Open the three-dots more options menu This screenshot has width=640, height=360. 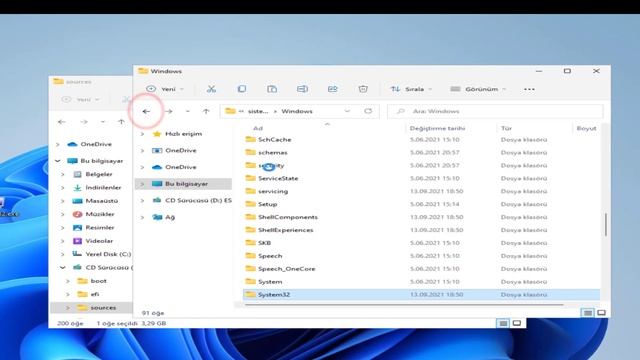[x=529, y=89]
